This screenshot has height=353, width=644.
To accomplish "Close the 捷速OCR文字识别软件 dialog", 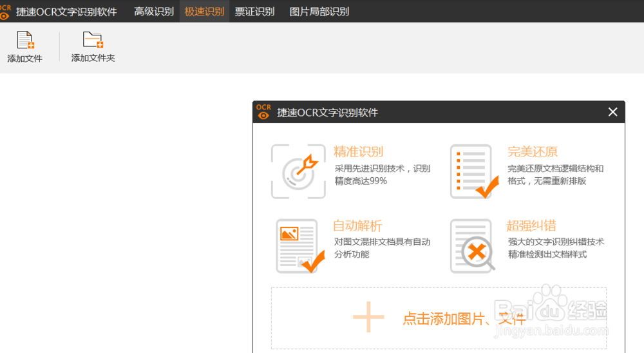I will [613, 112].
